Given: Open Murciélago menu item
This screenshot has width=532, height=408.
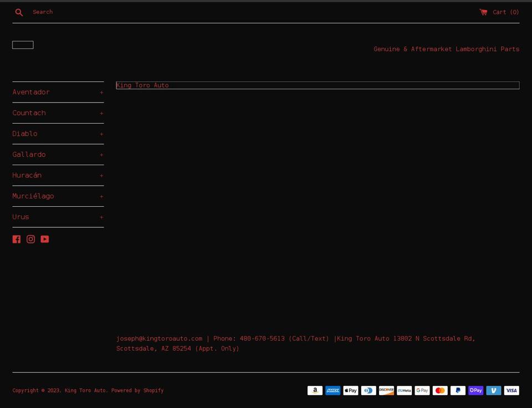Looking at the screenshot, I should click(33, 196).
